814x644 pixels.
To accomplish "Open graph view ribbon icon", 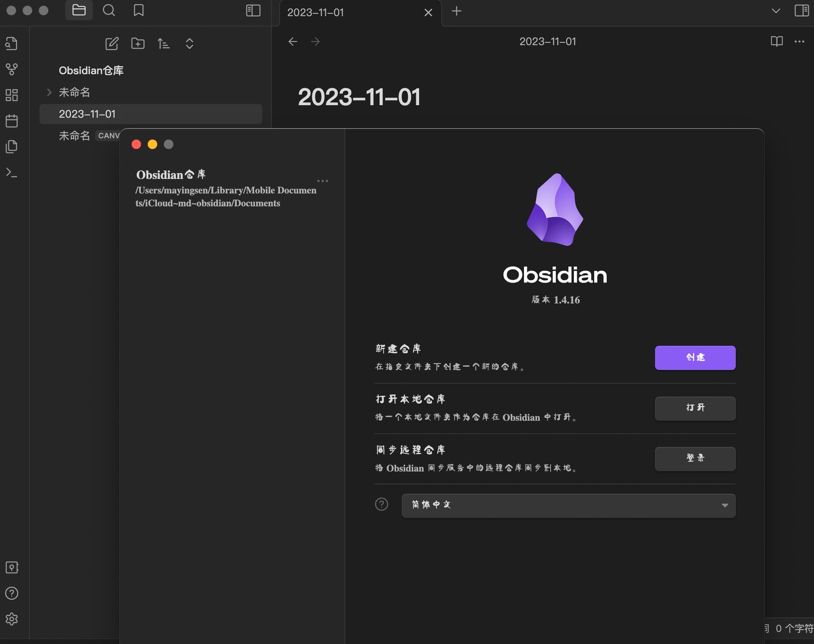I will point(11,69).
